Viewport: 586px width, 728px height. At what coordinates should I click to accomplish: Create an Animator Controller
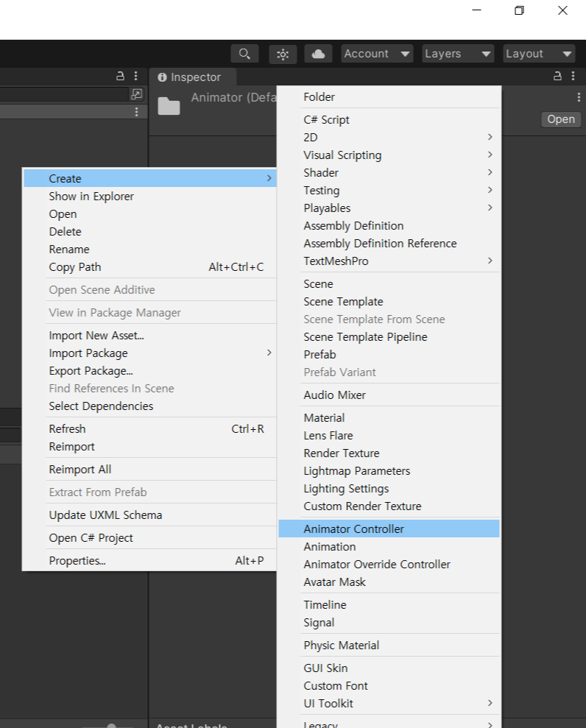389,529
